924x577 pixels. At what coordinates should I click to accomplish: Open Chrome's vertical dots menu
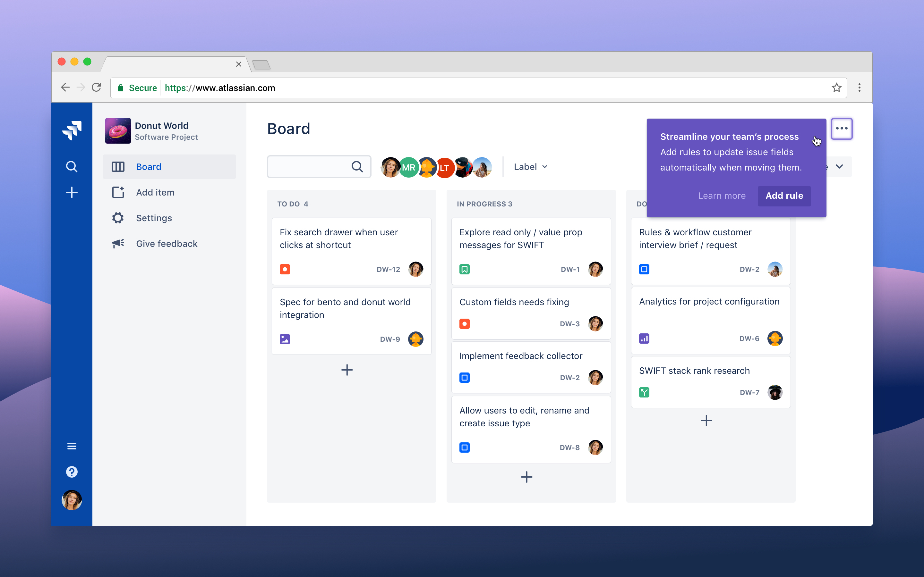pos(860,88)
